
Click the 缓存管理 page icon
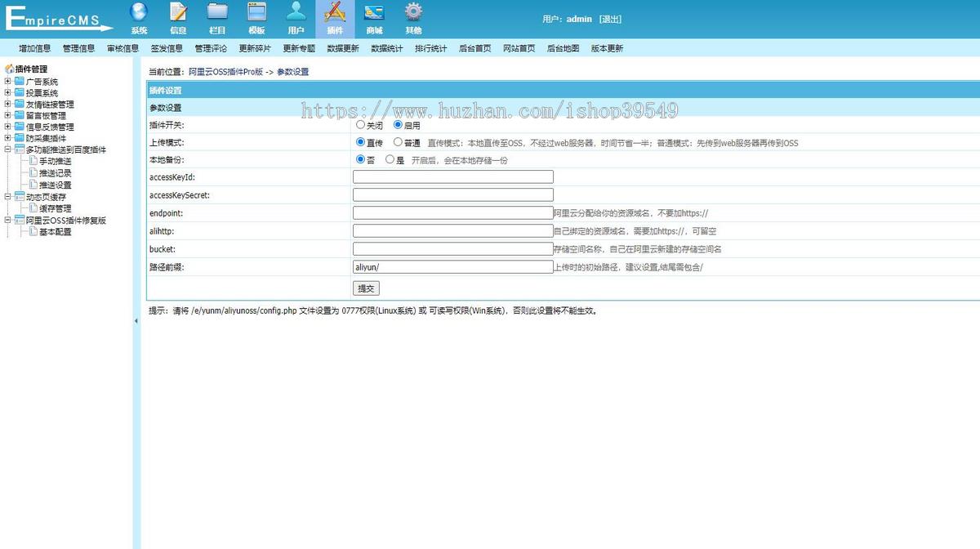click(33, 208)
